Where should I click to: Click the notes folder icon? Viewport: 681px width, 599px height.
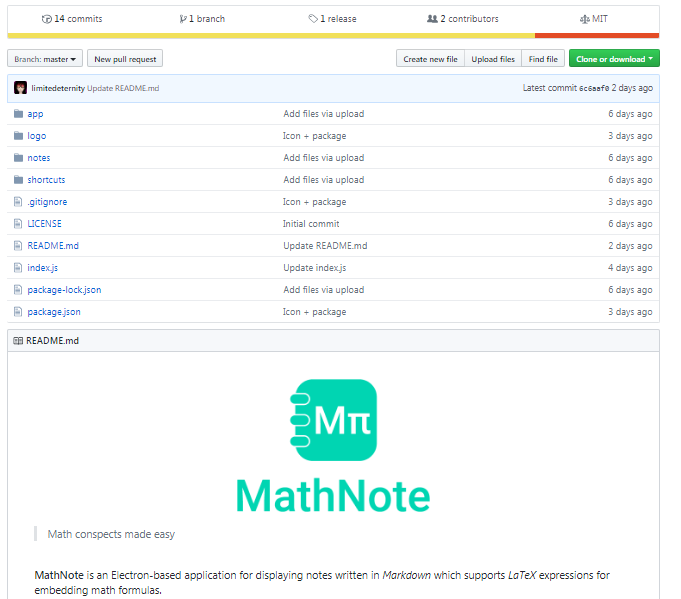tap(18, 158)
